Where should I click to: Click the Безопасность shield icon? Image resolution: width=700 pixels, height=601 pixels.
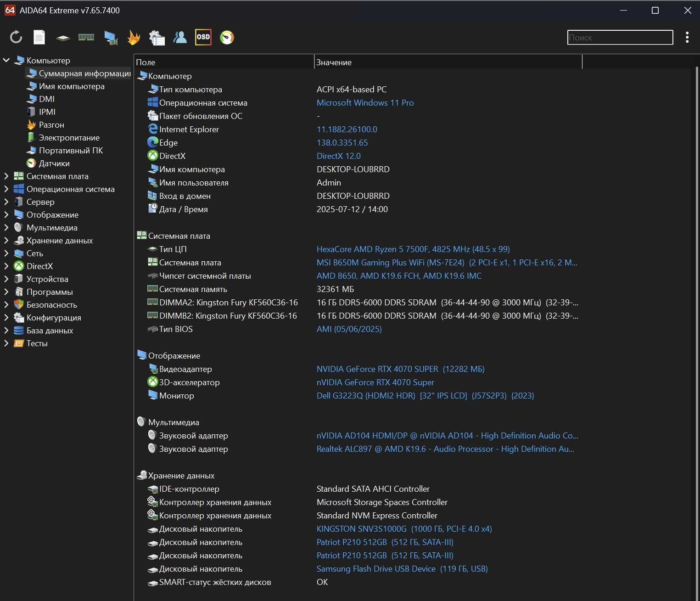click(19, 305)
